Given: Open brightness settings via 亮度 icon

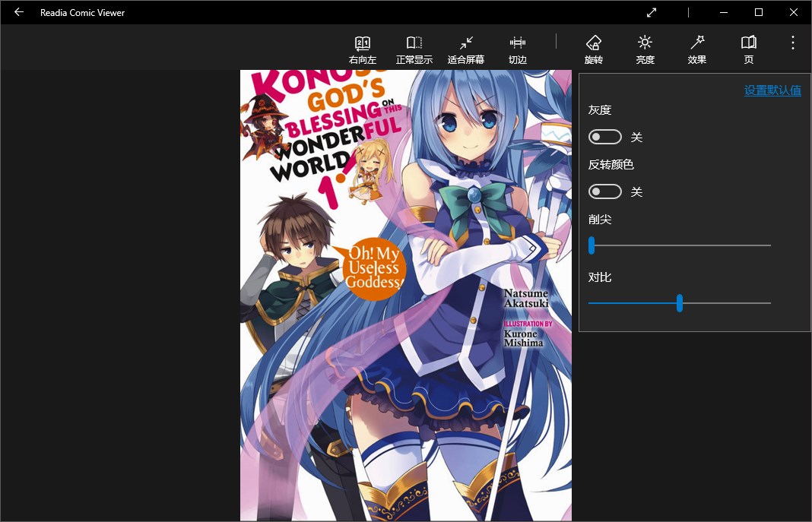Looking at the screenshot, I should coord(645,48).
